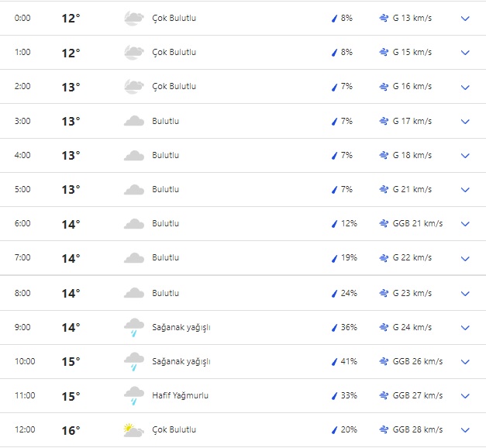The image size is (486, 448).
Task: Click the wind icon in the 12:00 row
Action: (x=384, y=430)
